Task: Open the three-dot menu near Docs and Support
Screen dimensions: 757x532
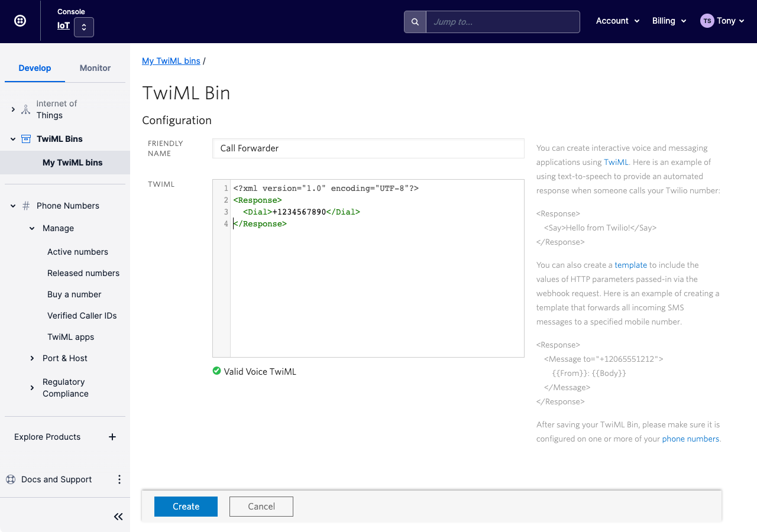Action: [x=119, y=479]
